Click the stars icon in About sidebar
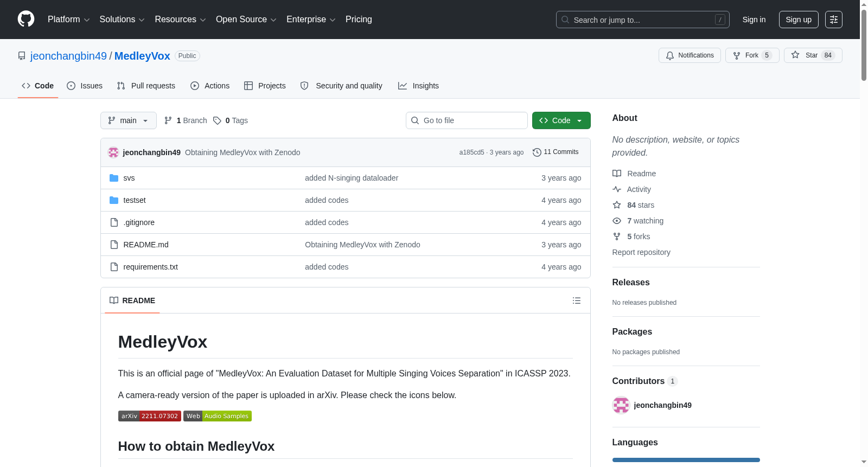The height and width of the screenshot is (467, 868). (617, 205)
